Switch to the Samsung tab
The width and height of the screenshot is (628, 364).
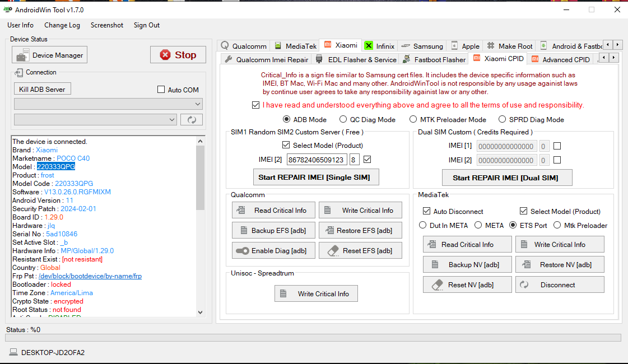tap(421, 46)
